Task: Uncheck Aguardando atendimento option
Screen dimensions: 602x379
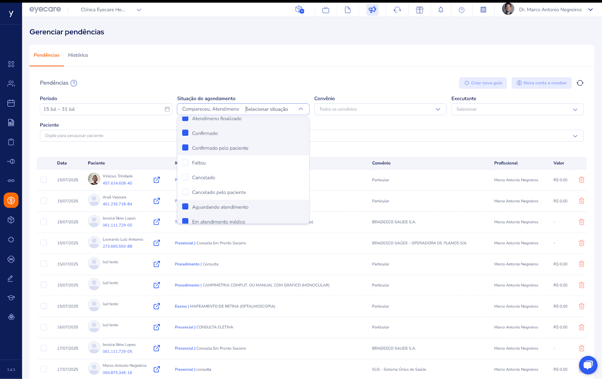Action: tap(185, 207)
